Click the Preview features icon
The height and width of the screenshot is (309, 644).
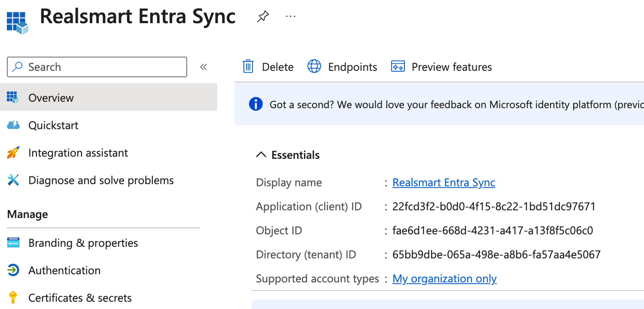click(x=398, y=67)
